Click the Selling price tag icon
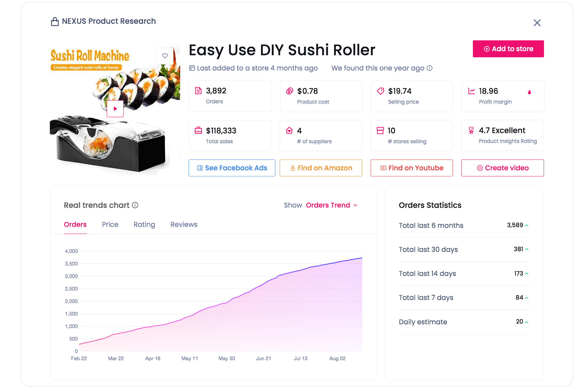The image size is (588, 389). coord(380,91)
